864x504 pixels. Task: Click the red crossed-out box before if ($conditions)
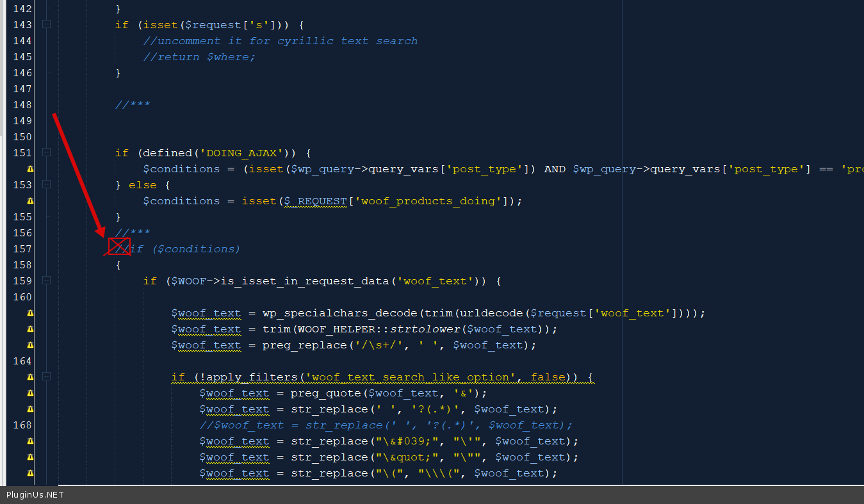pos(119,247)
